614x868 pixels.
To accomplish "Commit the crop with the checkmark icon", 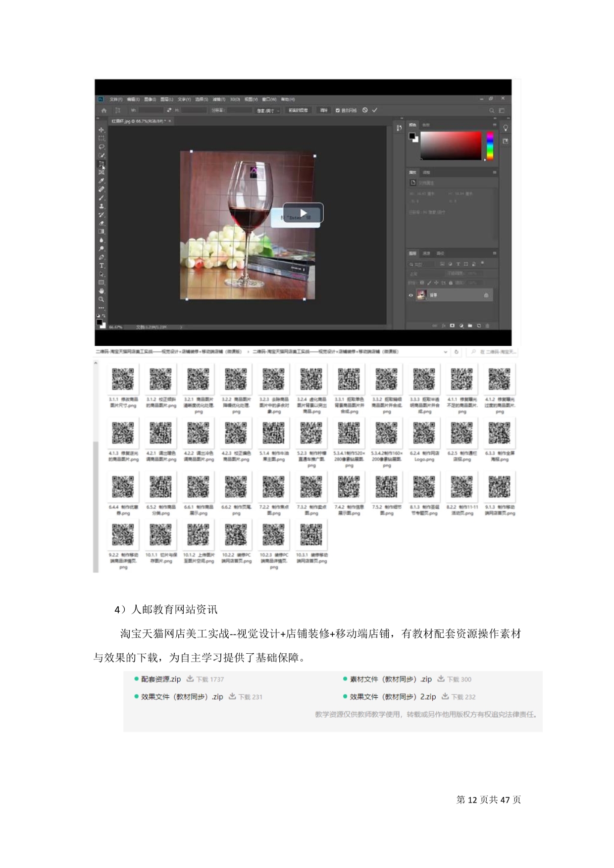I will (374, 110).
